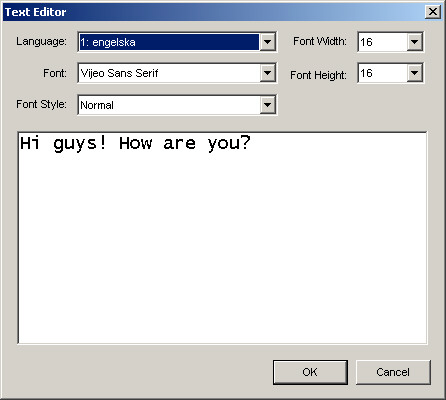Click the 'Font Height:' label
The image size is (446, 400).
tap(318, 75)
